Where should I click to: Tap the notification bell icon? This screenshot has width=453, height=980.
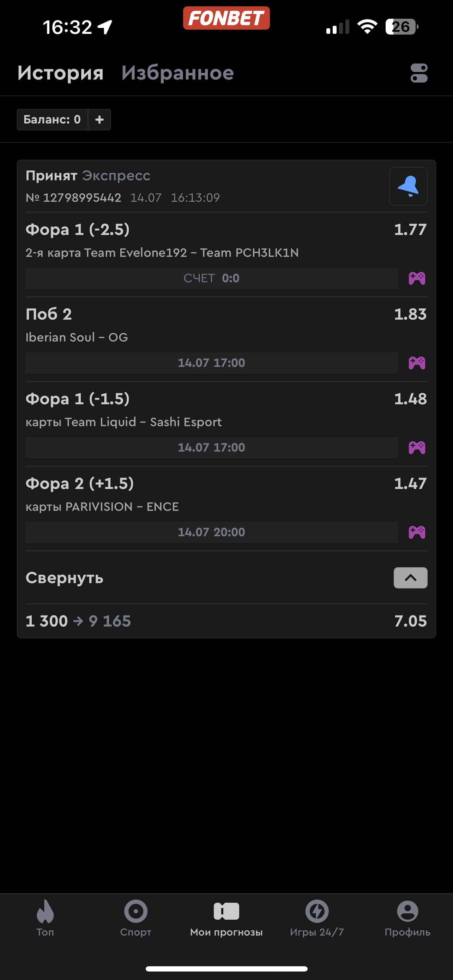click(408, 186)
